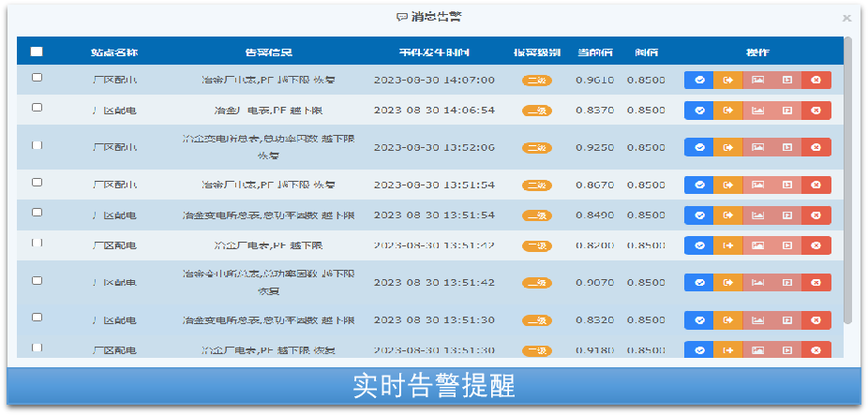Click the alarm table vertical scrollbar
The height and width of the screenshot is (415, 868).
(x=847, y=178)
